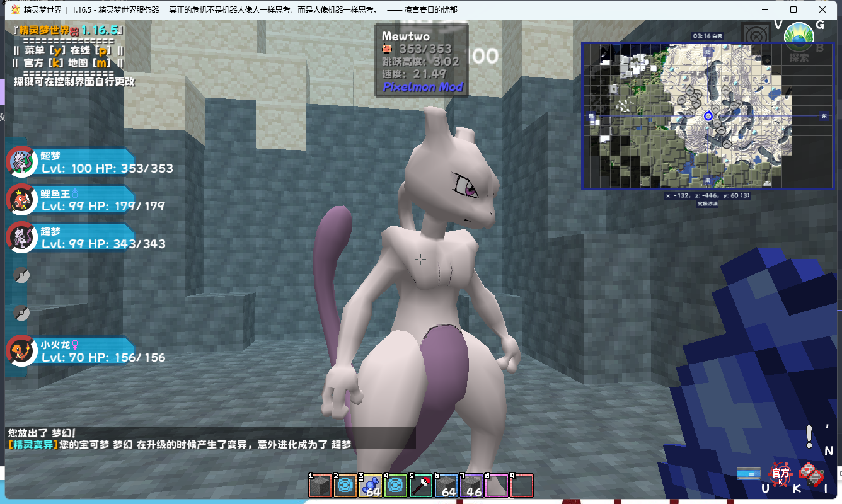Click the 西 west marker on minimap
This screenshot has height=504, width=842.
[x=591, y=116]
